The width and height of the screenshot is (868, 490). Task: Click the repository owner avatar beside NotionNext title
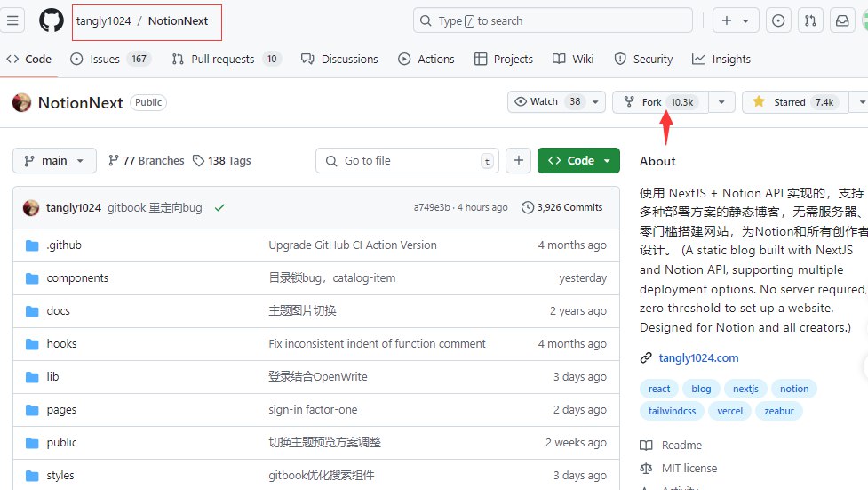pos(21,102)
